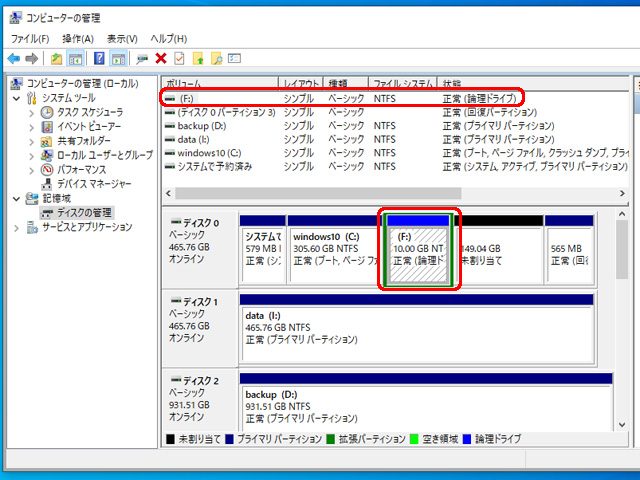
Task: Expand ローカル ユーザーとグループ node
Action: (31, 156)
